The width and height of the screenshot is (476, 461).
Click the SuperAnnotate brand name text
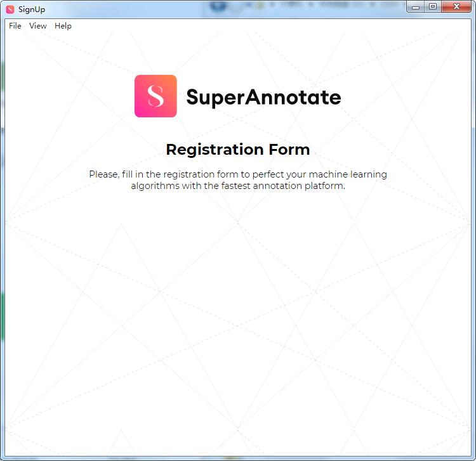pyautogui.click(x=263, y=97)
